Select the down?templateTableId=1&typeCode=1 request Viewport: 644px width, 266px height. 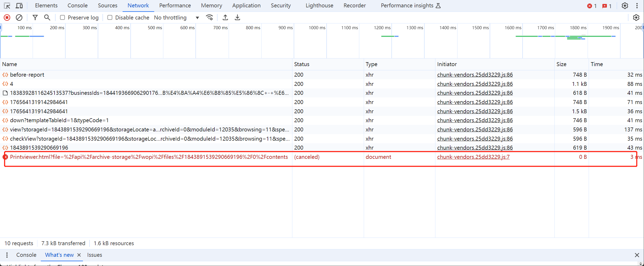(x=322, y=120)
